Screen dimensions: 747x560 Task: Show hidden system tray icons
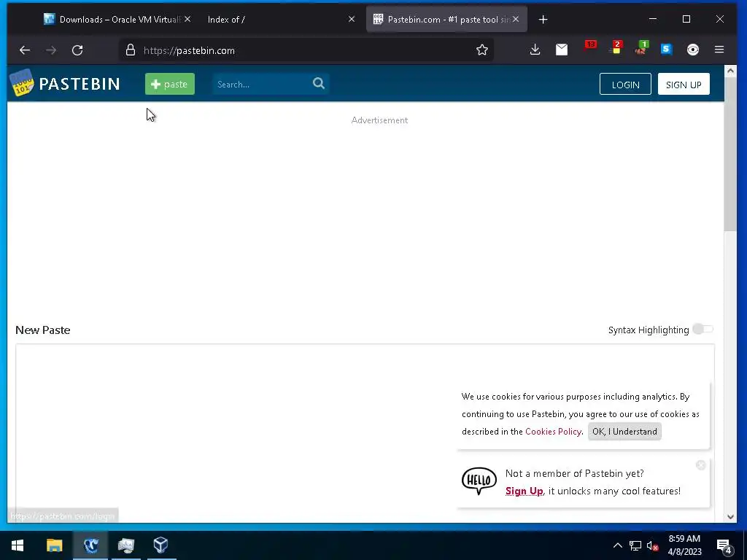click(617, 545)
